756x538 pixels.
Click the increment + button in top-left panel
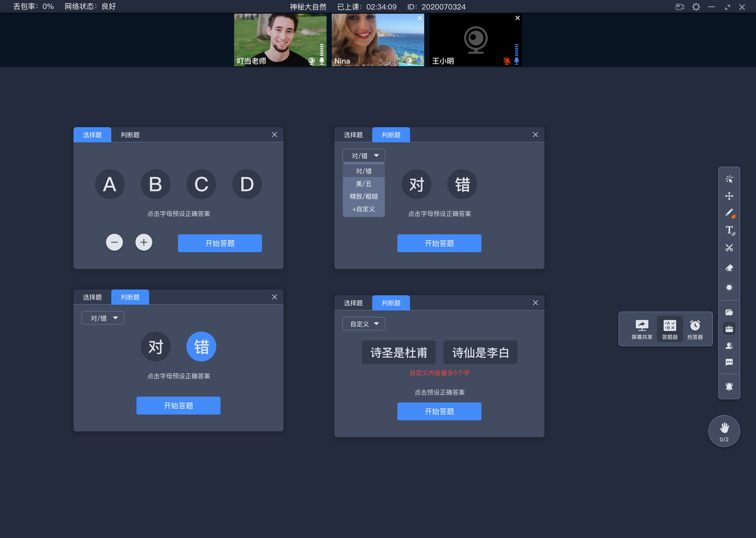pyautogui.click(x=144, y=242)
